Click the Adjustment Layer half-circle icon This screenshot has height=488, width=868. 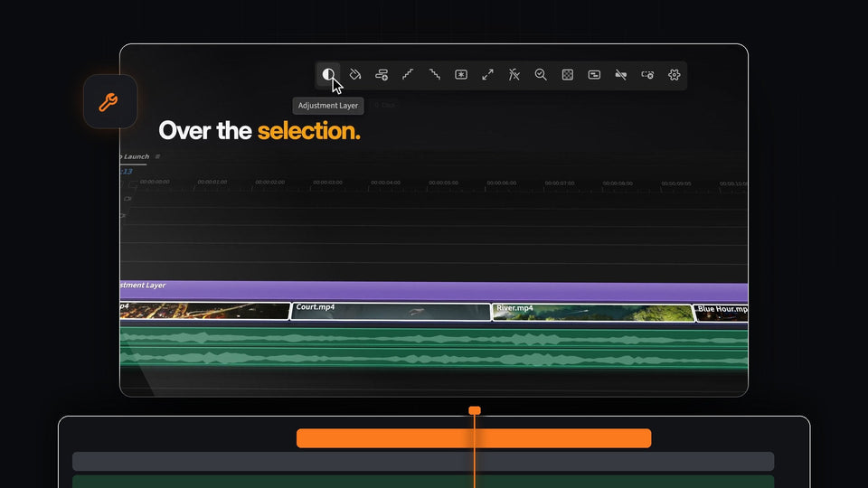click(328, 74)
